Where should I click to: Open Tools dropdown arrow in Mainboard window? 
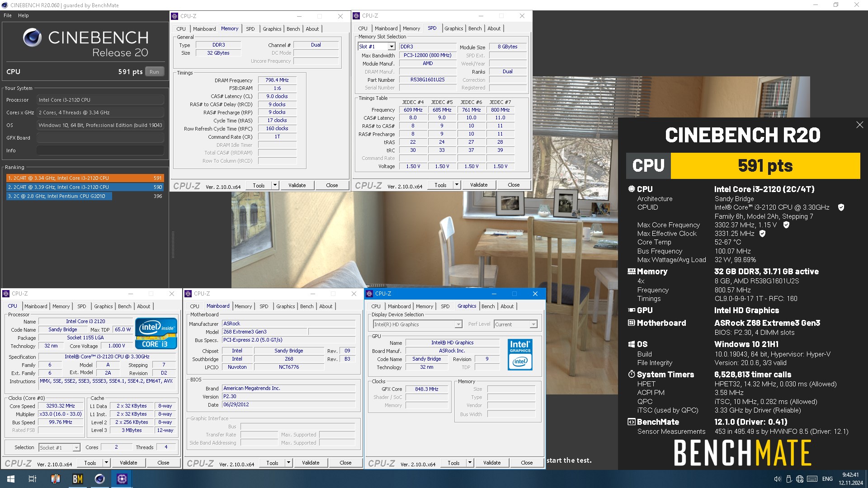point(288,463)
